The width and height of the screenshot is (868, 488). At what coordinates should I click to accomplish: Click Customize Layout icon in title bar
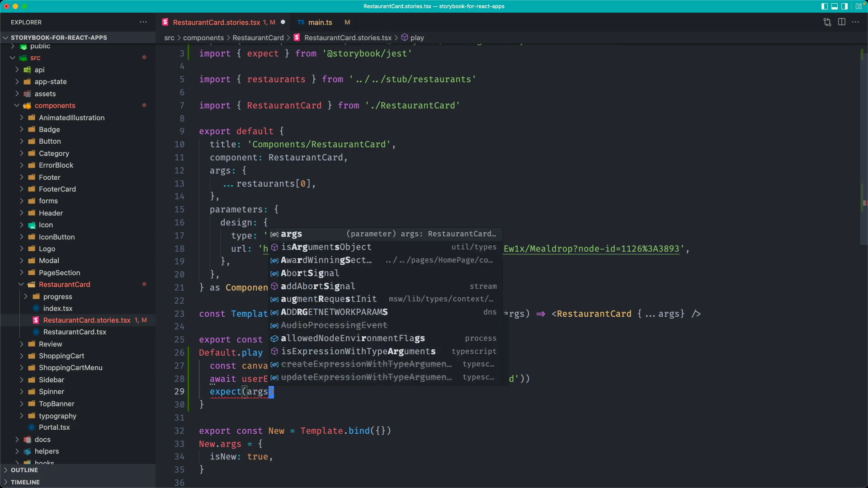coord(858,6)
